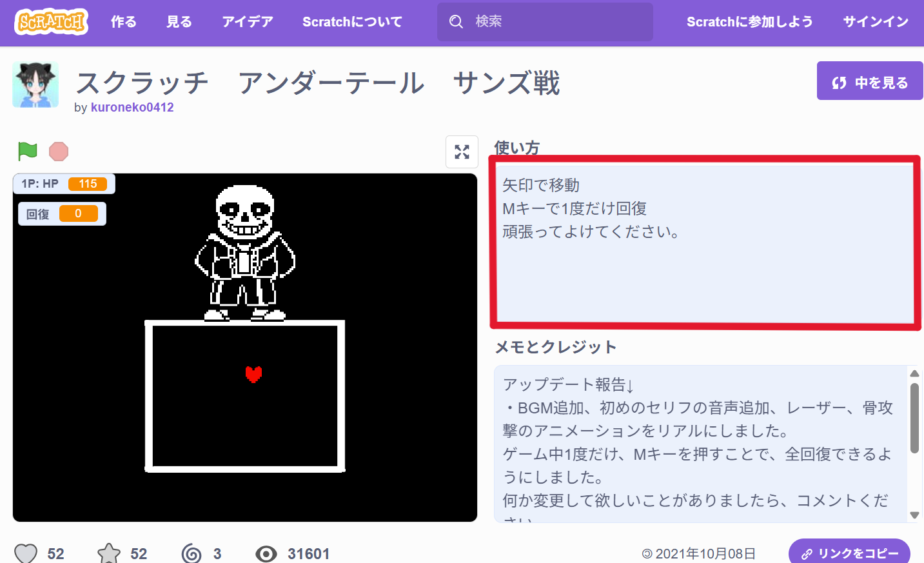The width and height of the screenshot is (924, 563).
Task: Click Mキーで1度だけ回復 text line
Action: point(575,208)
